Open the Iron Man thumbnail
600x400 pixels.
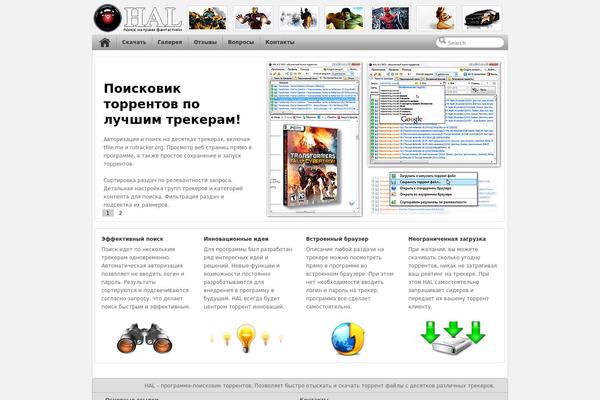[x=253, y=18]
